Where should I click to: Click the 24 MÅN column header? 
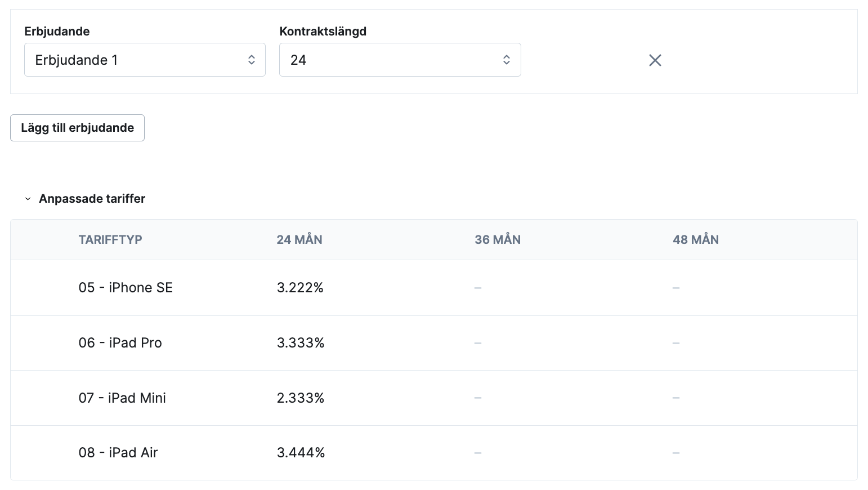tap(299, 239)
